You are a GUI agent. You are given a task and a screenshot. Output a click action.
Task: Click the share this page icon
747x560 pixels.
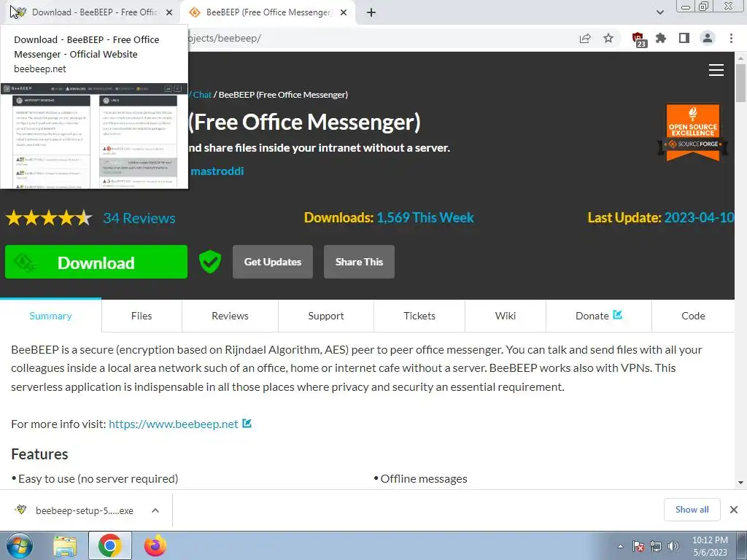click(585, 38)
